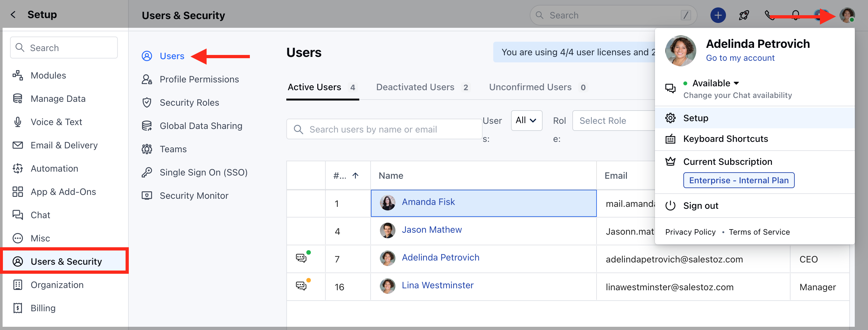868x330 pixels.
Task: Switch to Unconfirmed Users tab
Action: point(538,87)
